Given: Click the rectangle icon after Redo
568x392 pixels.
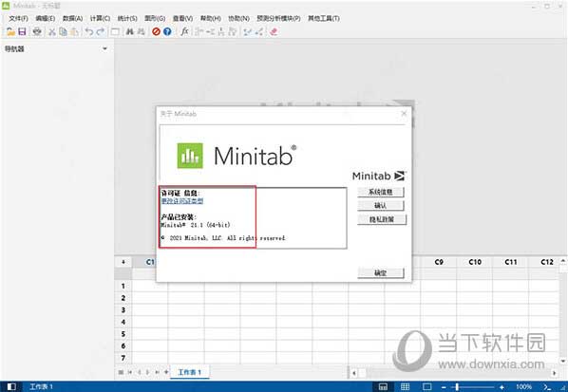Looking at the screenshot, I should click(115, 32).
